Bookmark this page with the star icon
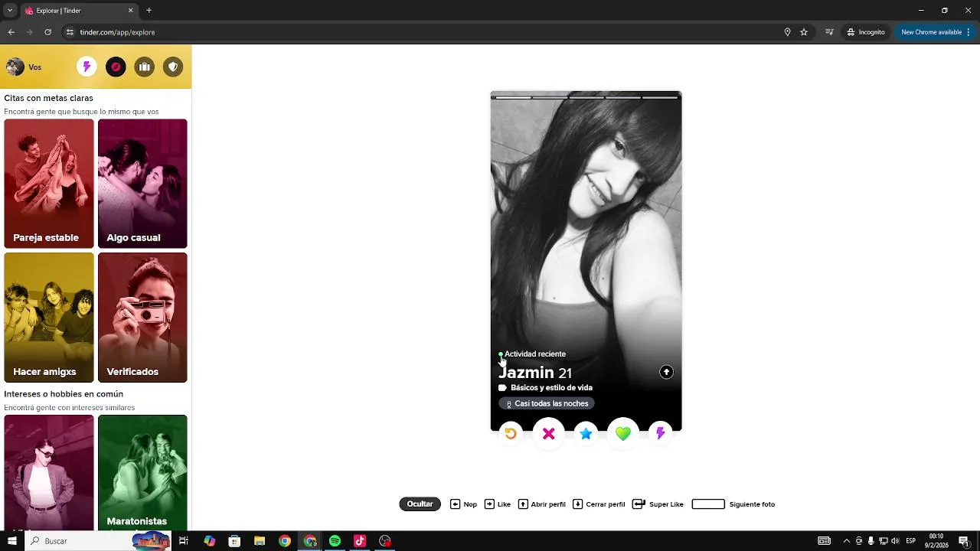The image size is (980, 551). point(804,32)
